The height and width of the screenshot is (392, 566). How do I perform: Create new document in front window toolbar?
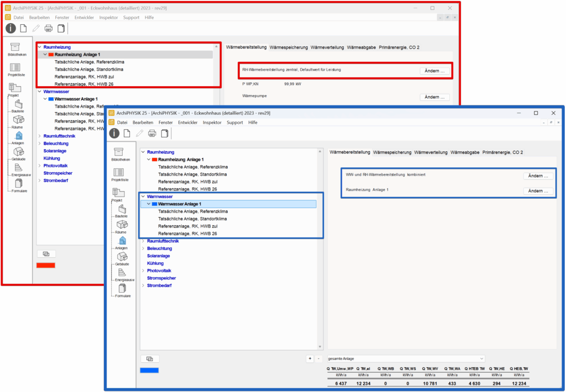[127, 134]
